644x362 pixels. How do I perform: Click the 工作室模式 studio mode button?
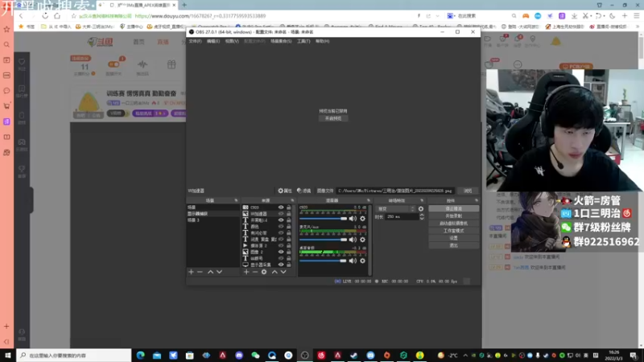click(453, 231)
